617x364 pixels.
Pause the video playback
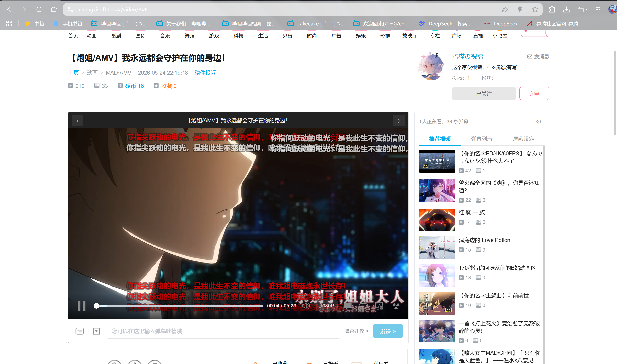[x=82, y=306]
